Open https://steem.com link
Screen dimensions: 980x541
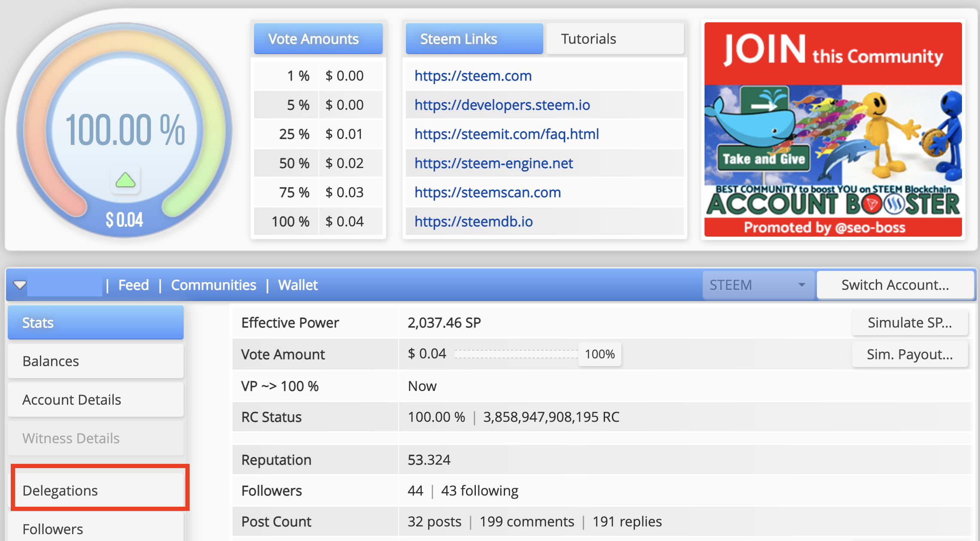[x=473, y=76]
